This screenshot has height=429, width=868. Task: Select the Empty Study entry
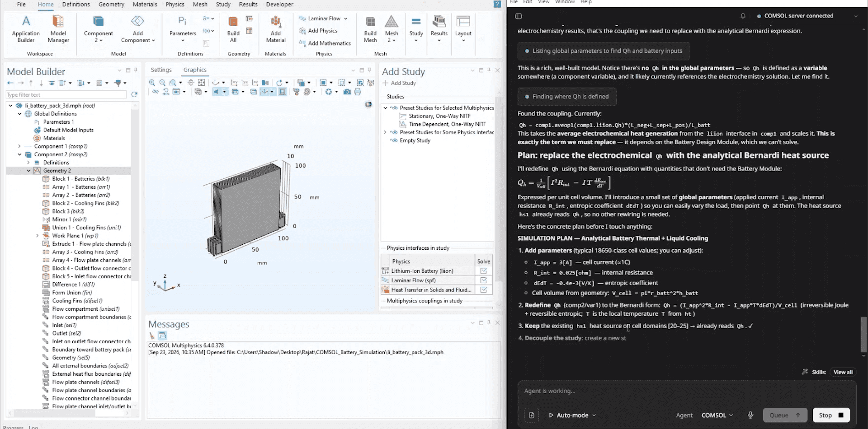click(415, 140)
